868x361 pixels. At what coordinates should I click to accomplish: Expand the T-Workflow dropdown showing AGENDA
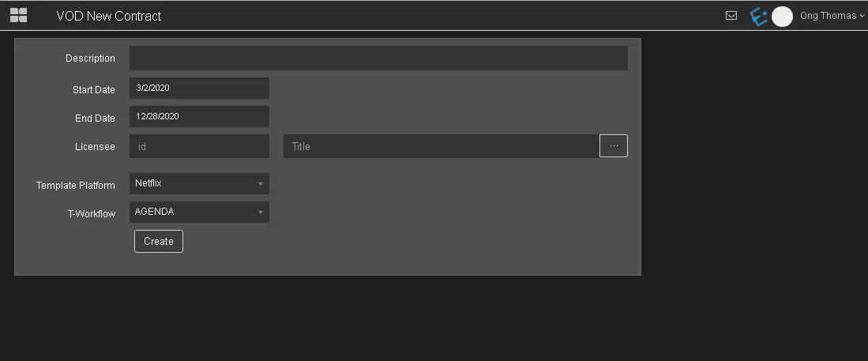(199, 212)
